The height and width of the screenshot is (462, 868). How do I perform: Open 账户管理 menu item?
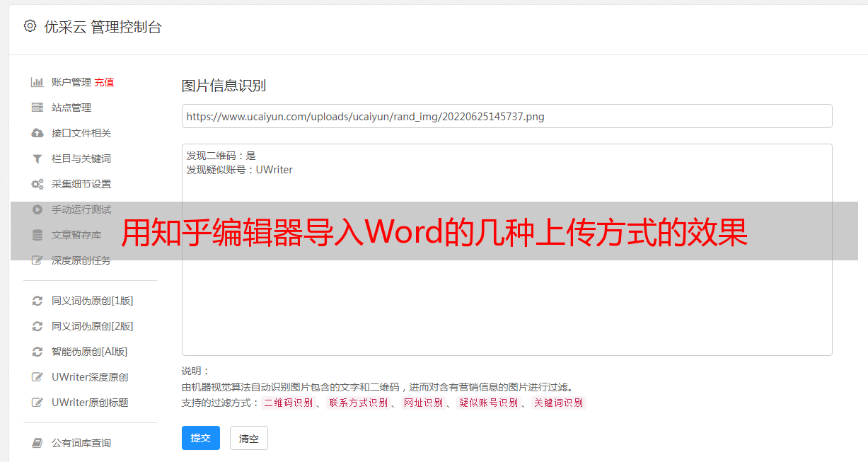(x=71, y=82)
